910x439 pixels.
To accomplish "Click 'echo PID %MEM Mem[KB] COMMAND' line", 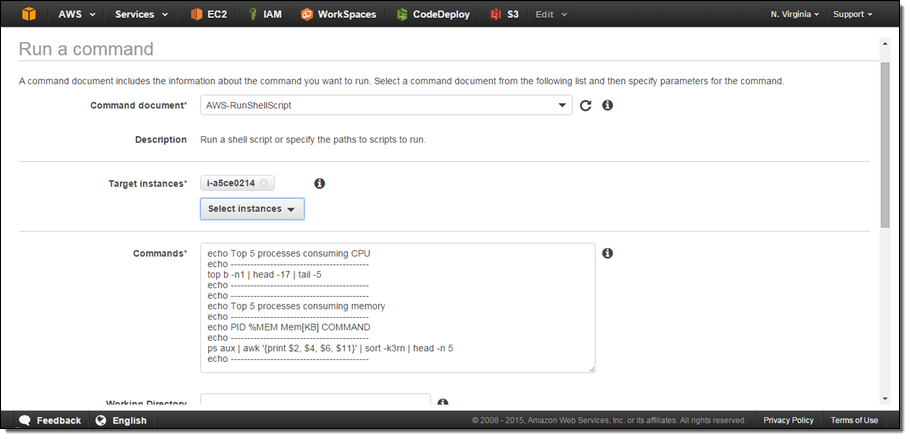I will (288, 327).
